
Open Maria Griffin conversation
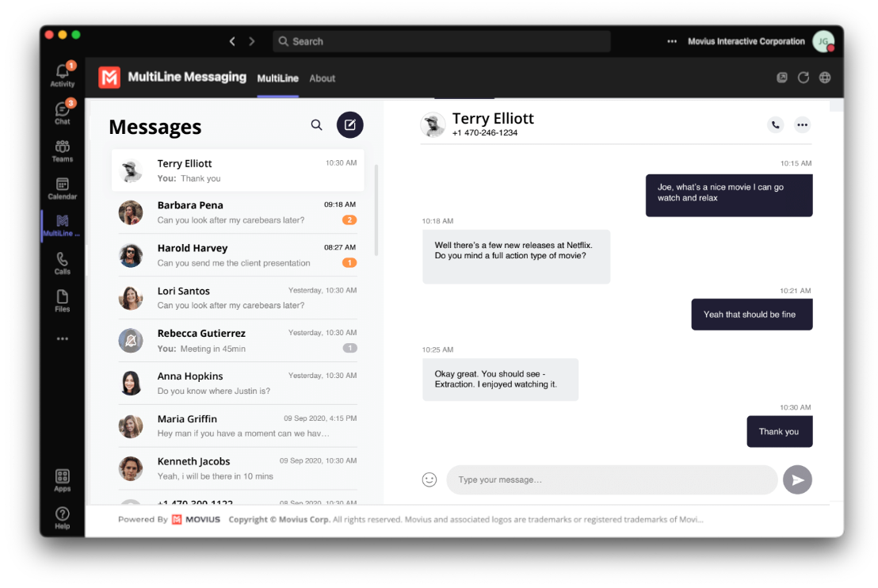[x=238, y=426]
